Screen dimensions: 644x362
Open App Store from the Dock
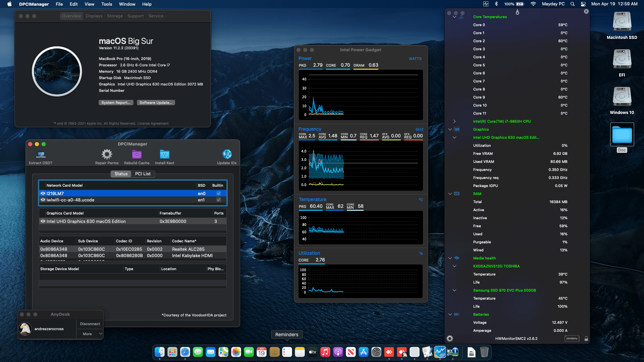point(363,352)
